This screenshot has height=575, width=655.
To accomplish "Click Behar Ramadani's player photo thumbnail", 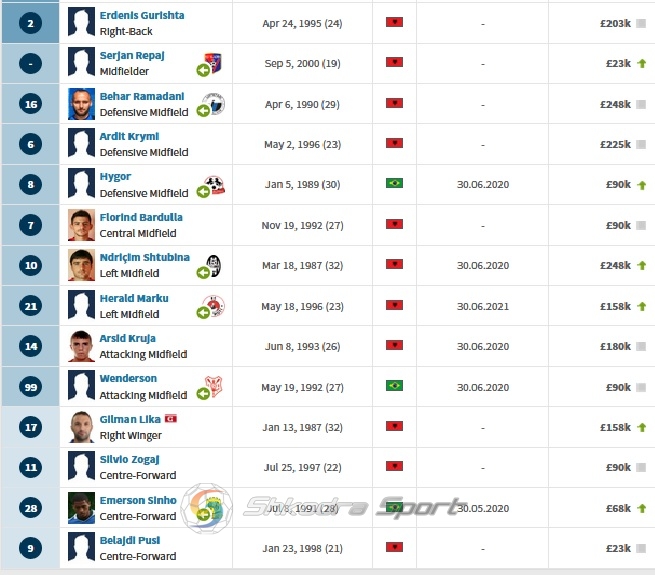I will (x=81, y=104).
